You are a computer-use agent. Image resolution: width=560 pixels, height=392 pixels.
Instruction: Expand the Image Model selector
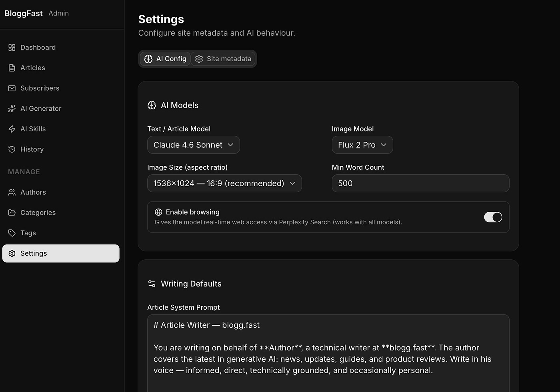pos(362,145)
